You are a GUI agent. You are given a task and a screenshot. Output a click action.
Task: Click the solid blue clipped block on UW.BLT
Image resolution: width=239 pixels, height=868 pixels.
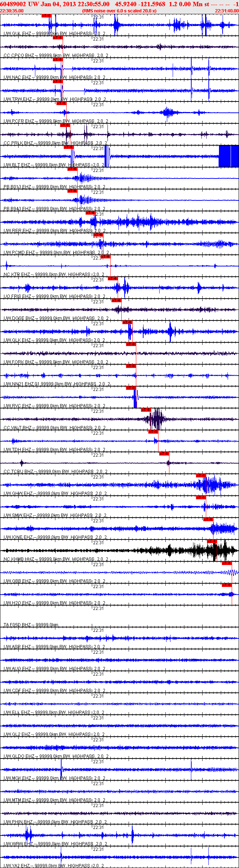(228, 156)
